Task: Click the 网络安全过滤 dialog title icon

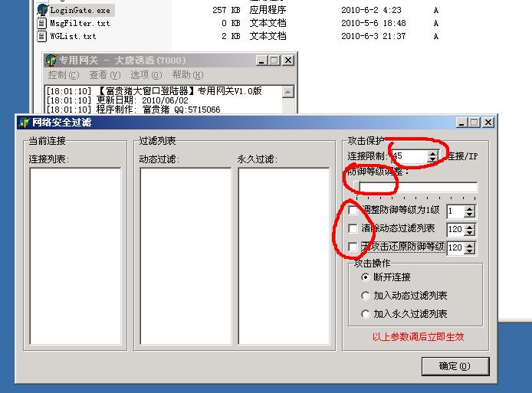Action: click(24, 123)
